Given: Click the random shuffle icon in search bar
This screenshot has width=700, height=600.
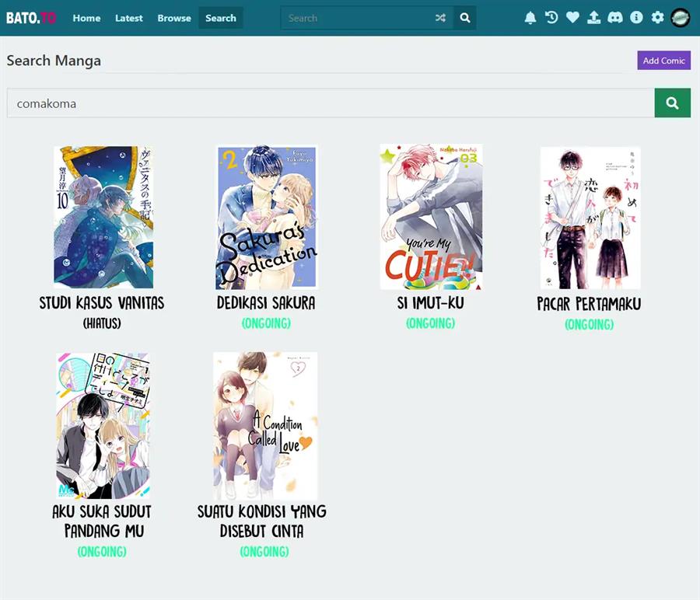Looking at the screenshot, I should click(440, 17).
